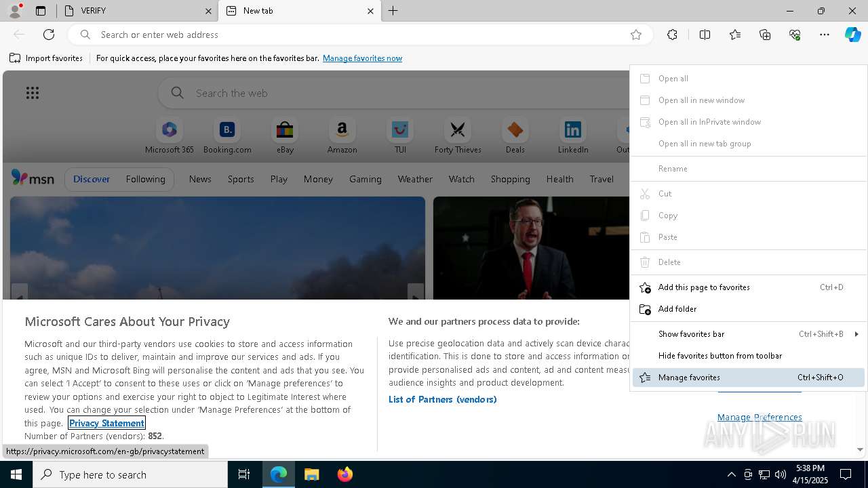868x488 pixels.
Task: Open the Play category
Action: pyautogui.click(x=279, y=179)
